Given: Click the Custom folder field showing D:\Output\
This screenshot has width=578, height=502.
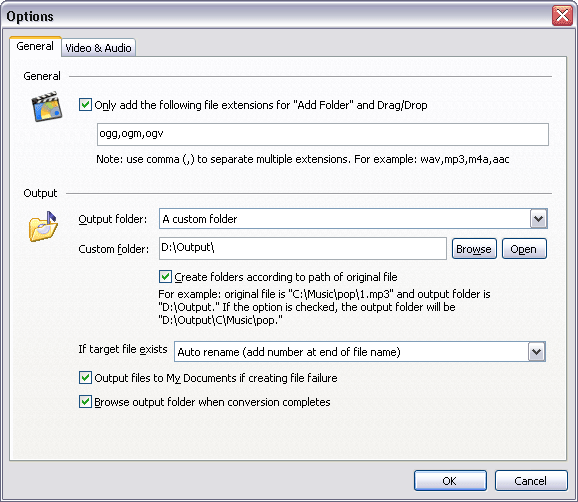Looking at the screenshot, I should coord(303,248).
